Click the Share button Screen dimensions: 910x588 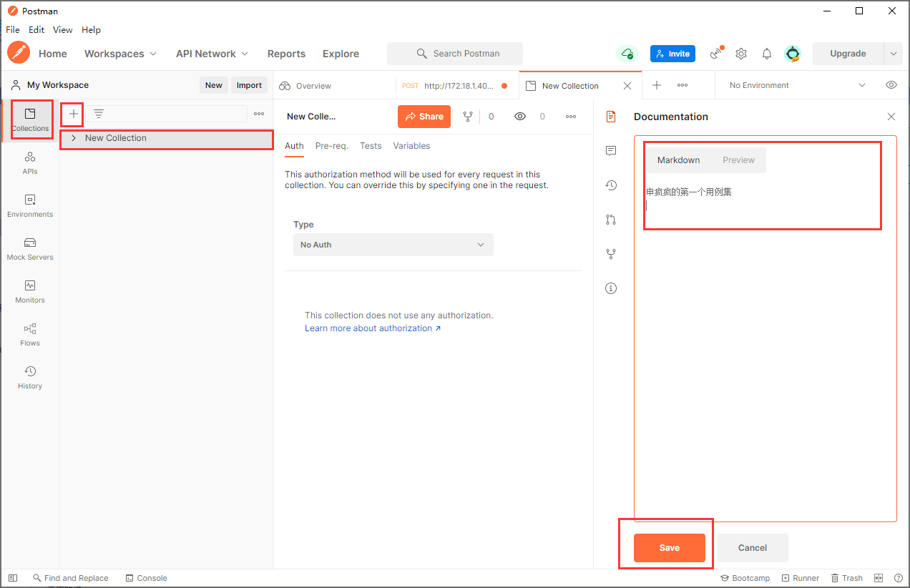click(x=424, y=117)
